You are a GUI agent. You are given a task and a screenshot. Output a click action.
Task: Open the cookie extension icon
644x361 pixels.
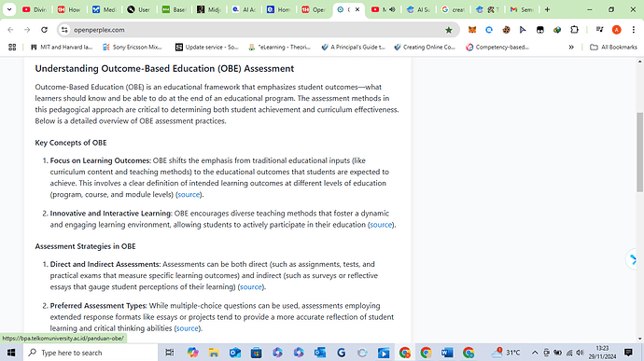pos(506,30)
